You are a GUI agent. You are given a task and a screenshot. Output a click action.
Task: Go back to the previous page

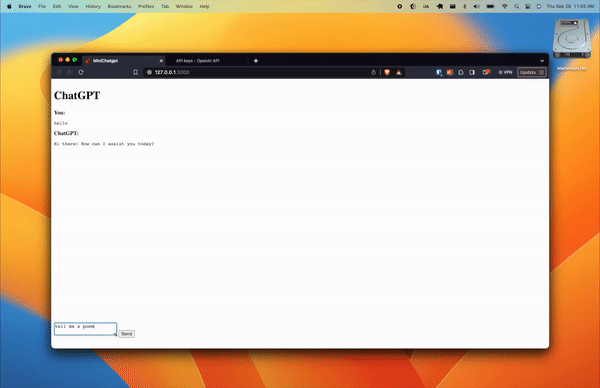[x=59, y=72]
